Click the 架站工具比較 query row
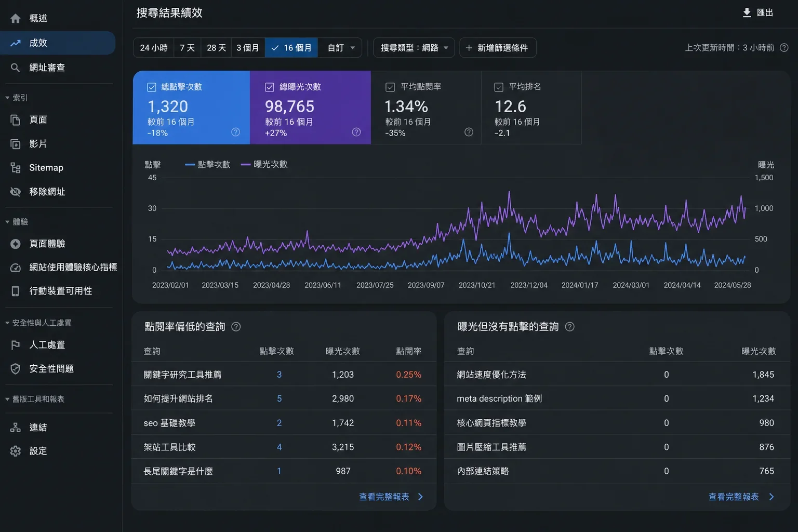This screenshot has height=532, width=798. [x=284, y=447]
